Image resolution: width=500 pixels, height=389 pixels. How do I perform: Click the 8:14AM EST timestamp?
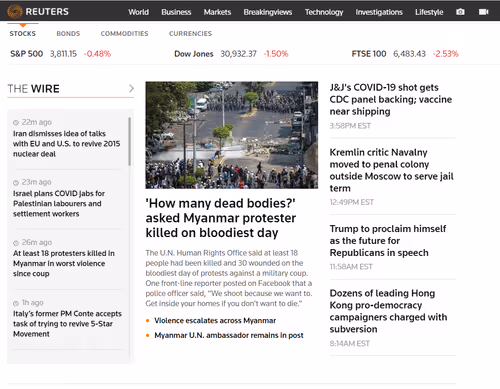pos(349,344)
